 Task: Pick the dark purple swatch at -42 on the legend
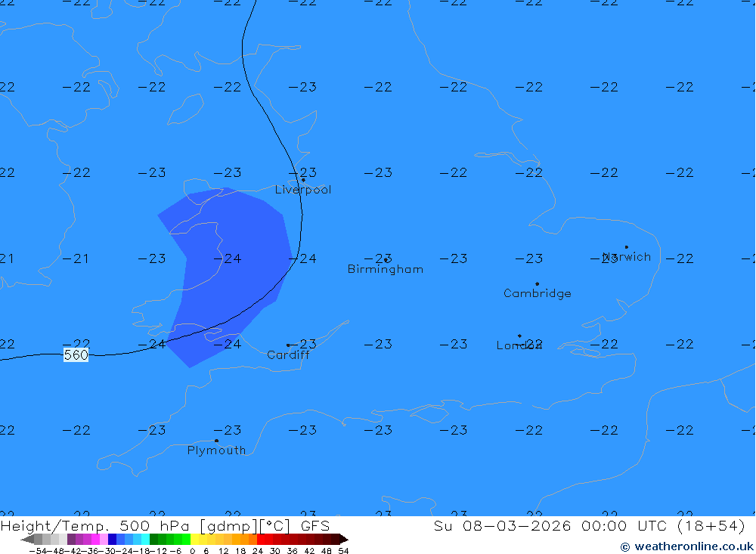[x=71, y=539]
